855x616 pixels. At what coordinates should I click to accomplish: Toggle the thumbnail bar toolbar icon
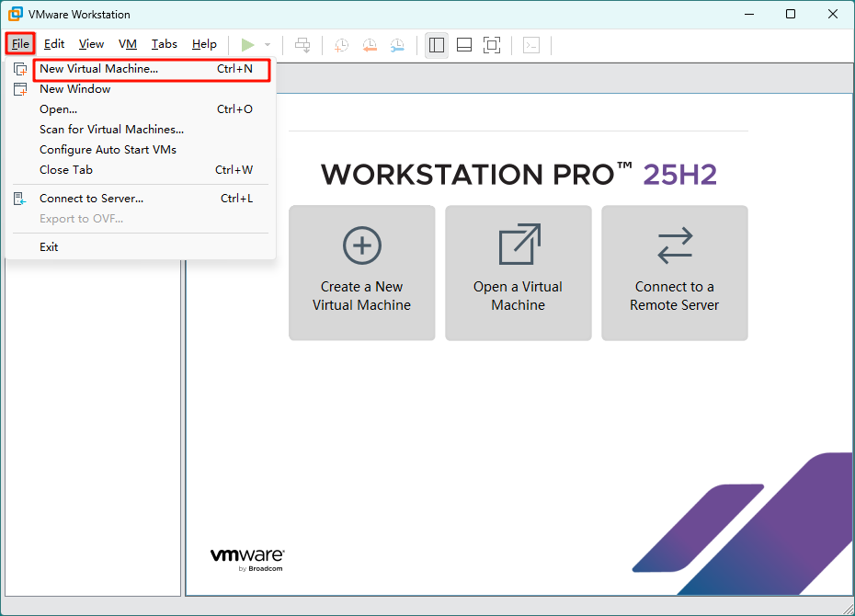464,45
